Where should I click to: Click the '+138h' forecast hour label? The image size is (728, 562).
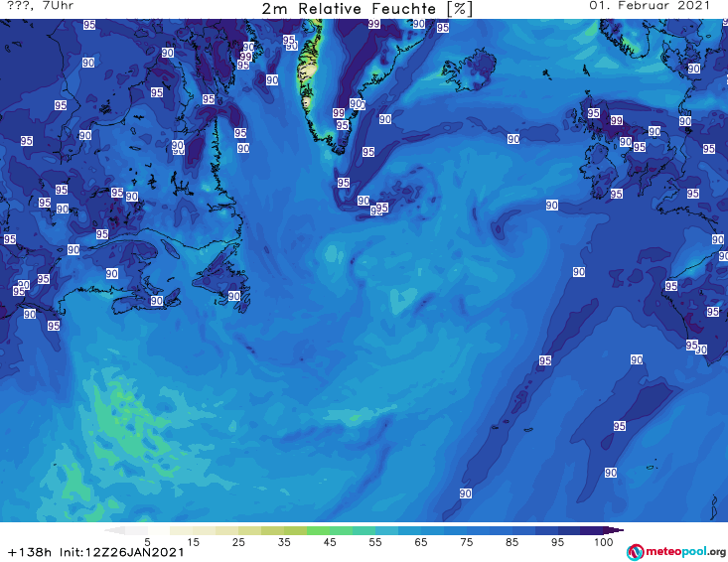point(30,552)
